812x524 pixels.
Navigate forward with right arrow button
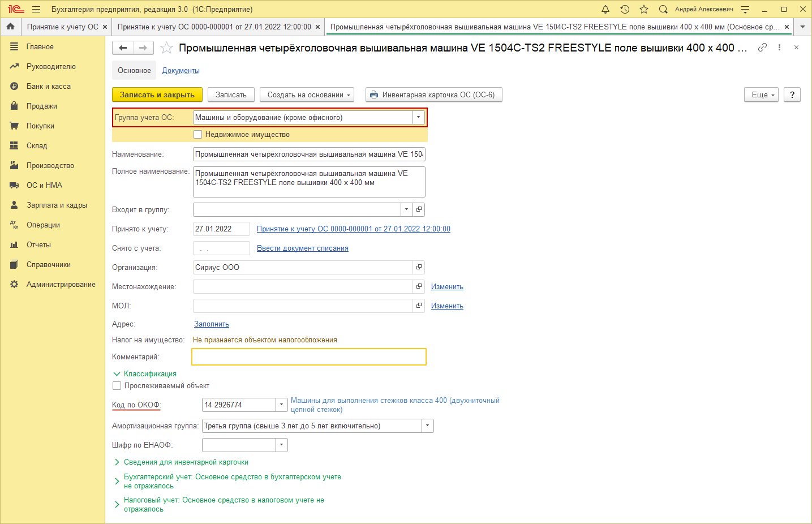[143, 48]
